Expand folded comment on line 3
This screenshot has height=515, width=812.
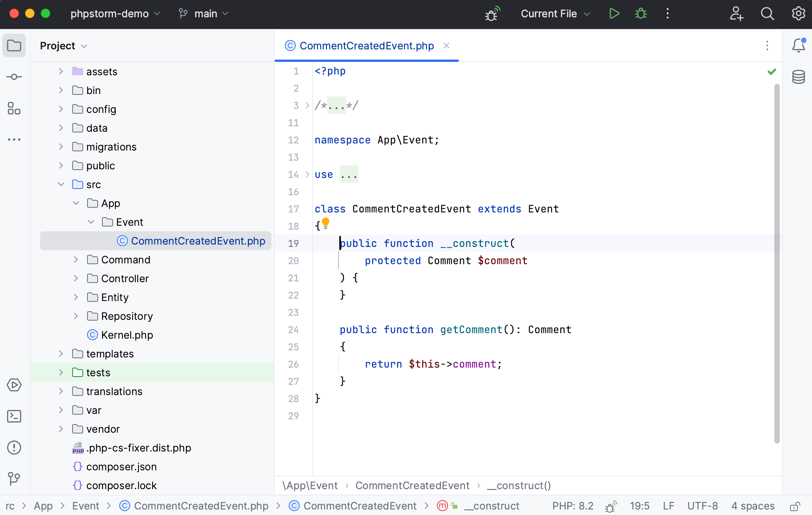(307, 105)
